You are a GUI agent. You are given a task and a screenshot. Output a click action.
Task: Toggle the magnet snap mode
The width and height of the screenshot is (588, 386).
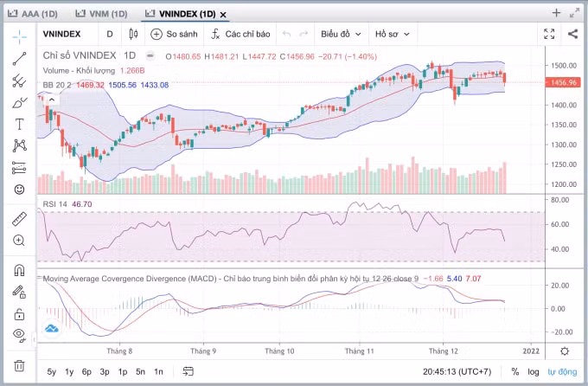(19, 270)
